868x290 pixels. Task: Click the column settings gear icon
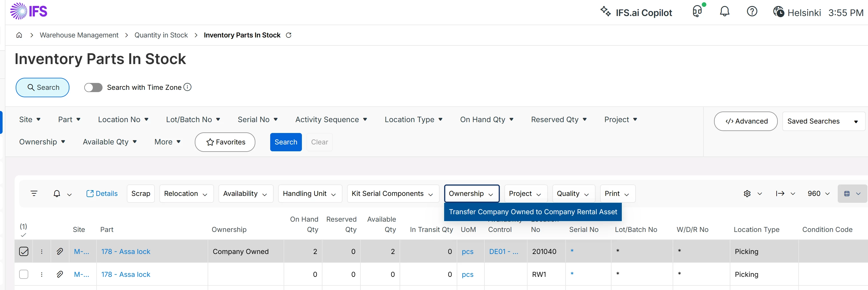point(747,194)
